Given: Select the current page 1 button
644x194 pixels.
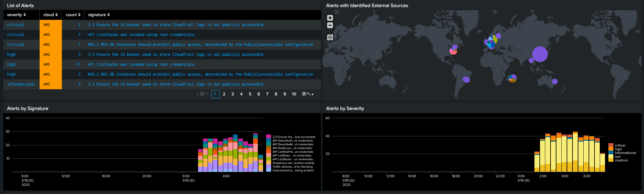Looking at the screenshot, I should [215, 94].
